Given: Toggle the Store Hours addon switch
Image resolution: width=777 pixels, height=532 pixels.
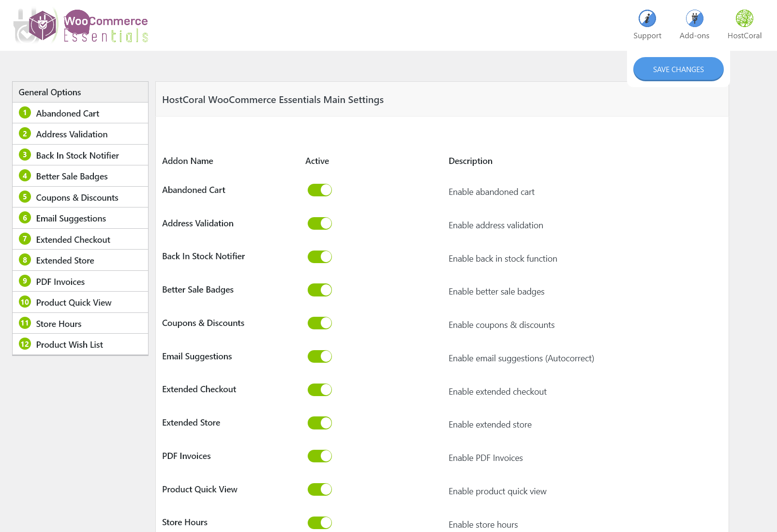Looking at the screenshot, I should point(319,523).
